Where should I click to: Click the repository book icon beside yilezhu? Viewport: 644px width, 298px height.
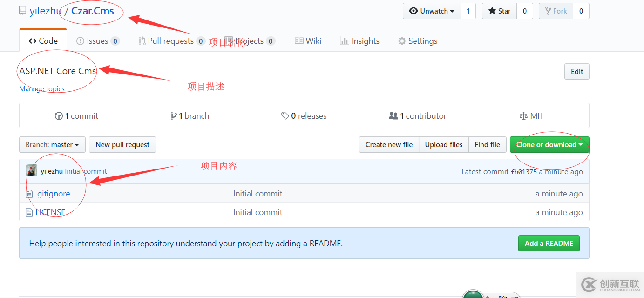(x=22, y=11)
